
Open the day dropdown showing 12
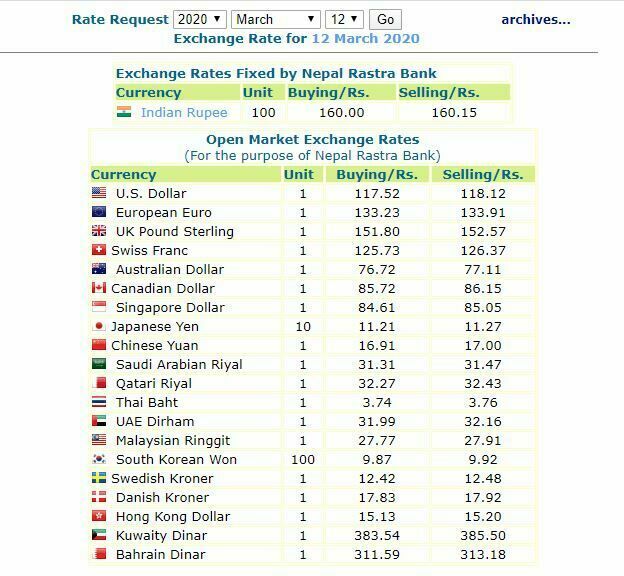[x=342, y=19]
